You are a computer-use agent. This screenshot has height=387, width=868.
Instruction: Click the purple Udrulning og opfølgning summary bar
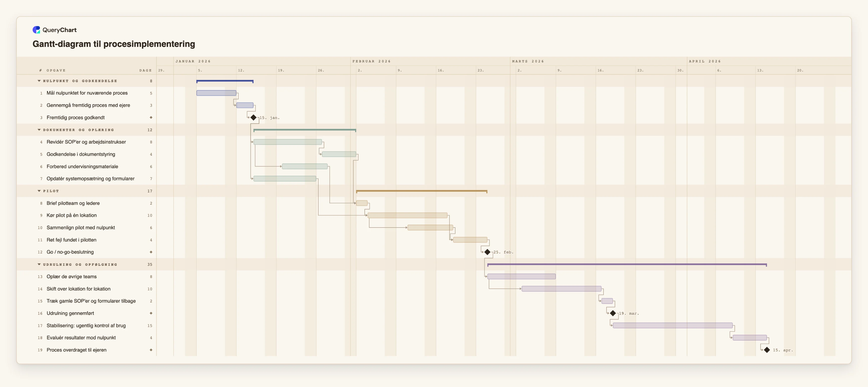click(627, 265)
